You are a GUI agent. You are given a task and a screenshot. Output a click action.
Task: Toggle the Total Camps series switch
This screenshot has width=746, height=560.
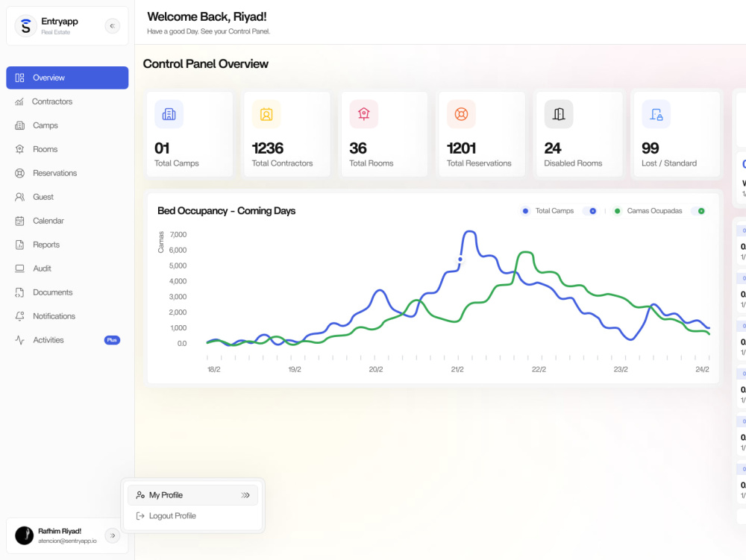coord(591,211)
